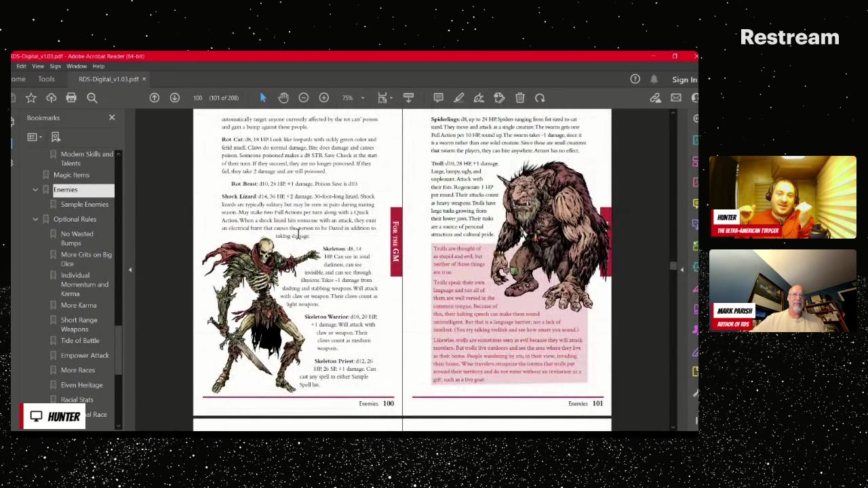The height and width of the screenshot is (488, 868).
Task: Switch to the Tools tab
Action: (46, 79)
